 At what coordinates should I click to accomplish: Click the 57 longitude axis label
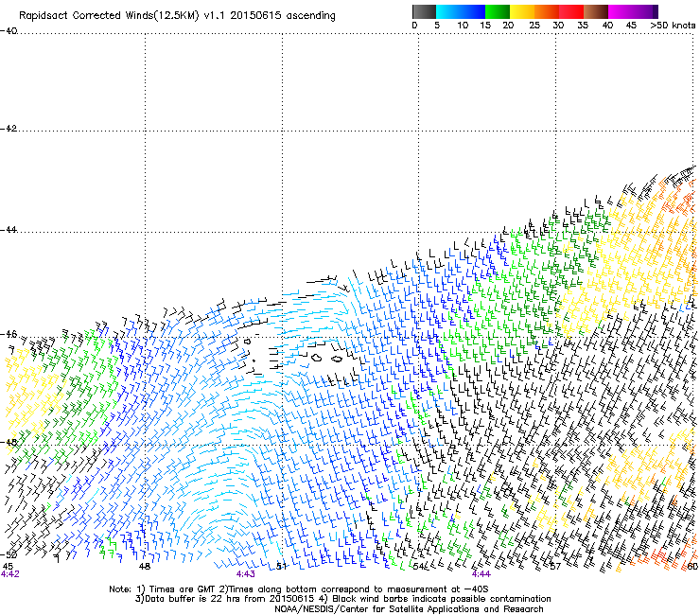coord(555,567)
